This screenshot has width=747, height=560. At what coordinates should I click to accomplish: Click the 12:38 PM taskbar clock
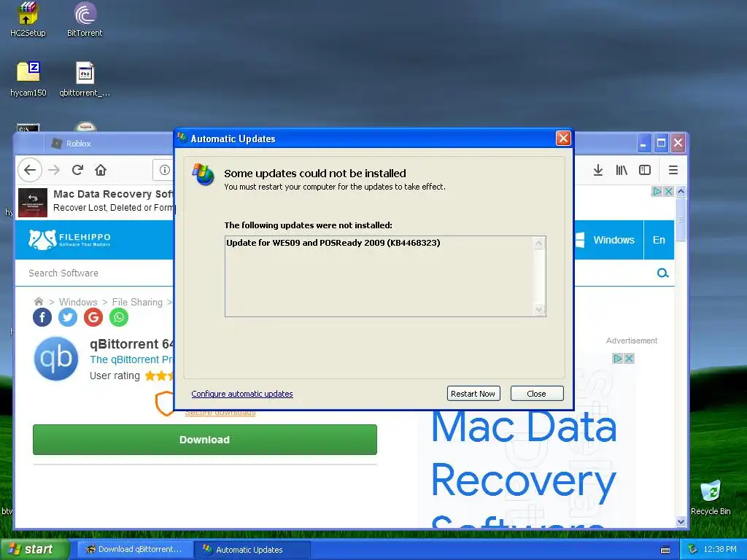tap(720, 549)
